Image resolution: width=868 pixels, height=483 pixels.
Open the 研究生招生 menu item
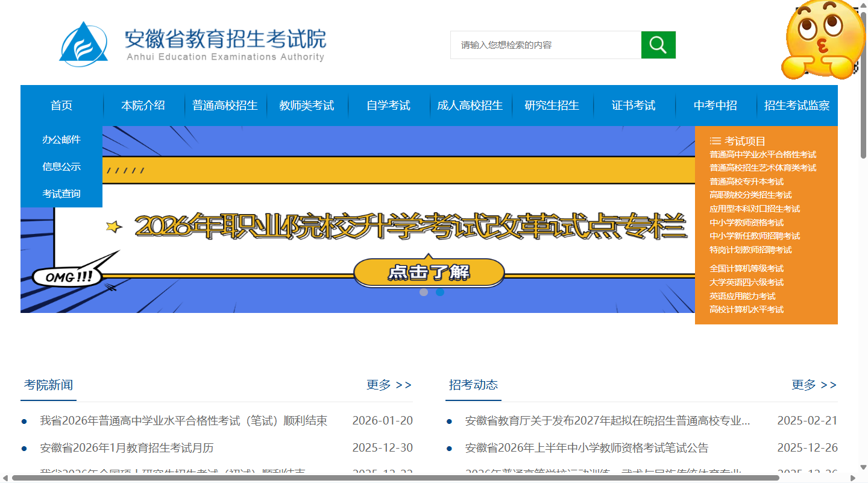pos(552,106)
